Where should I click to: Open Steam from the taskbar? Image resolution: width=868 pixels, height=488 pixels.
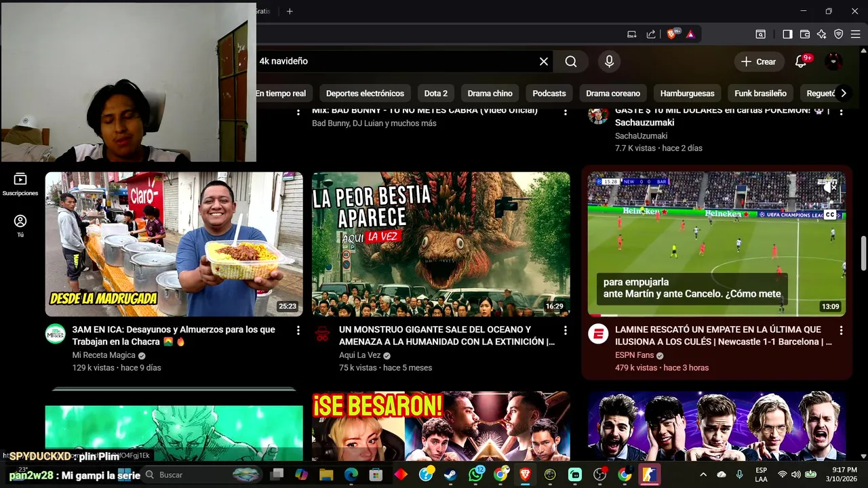(451, 475)
